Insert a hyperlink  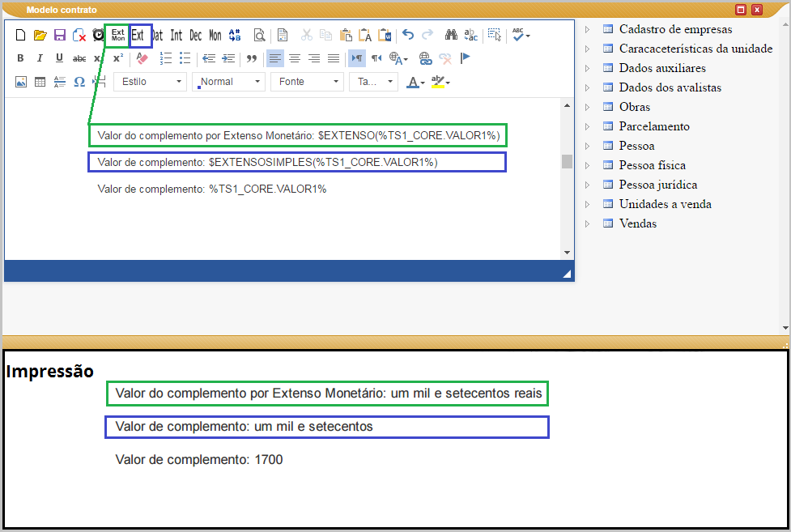[425, 58]
